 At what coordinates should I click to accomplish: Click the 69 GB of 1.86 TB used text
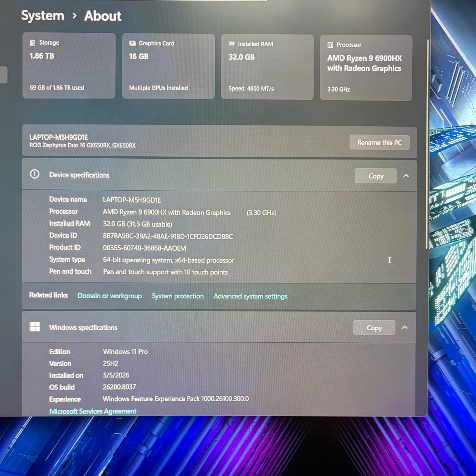pos(57,88)
